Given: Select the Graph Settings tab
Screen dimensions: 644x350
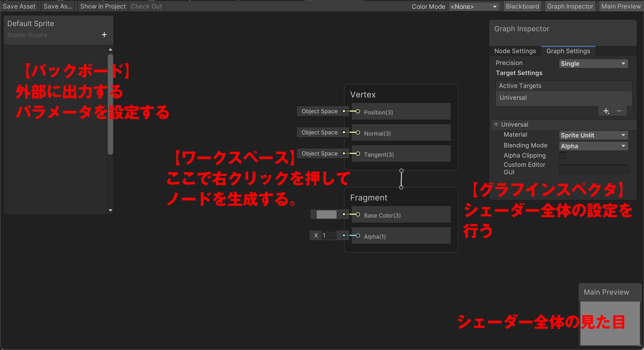Looking at the screenshot, I should (x=568, y=51).
